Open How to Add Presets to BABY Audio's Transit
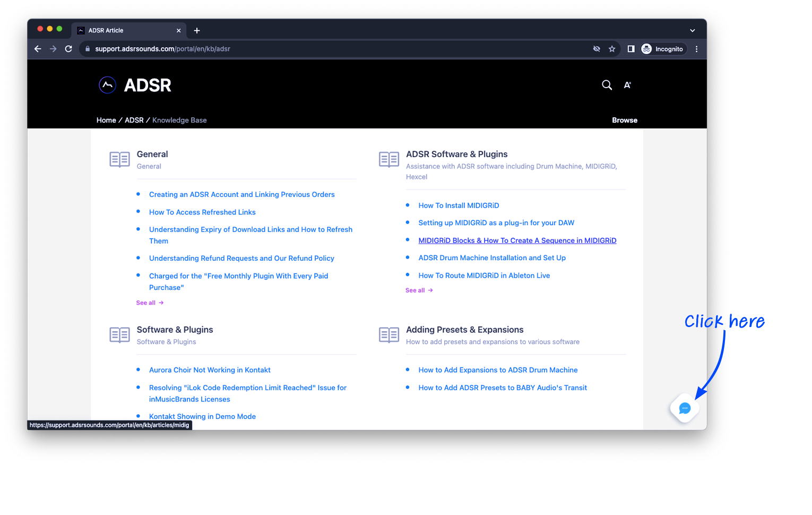 pos(503,388)
